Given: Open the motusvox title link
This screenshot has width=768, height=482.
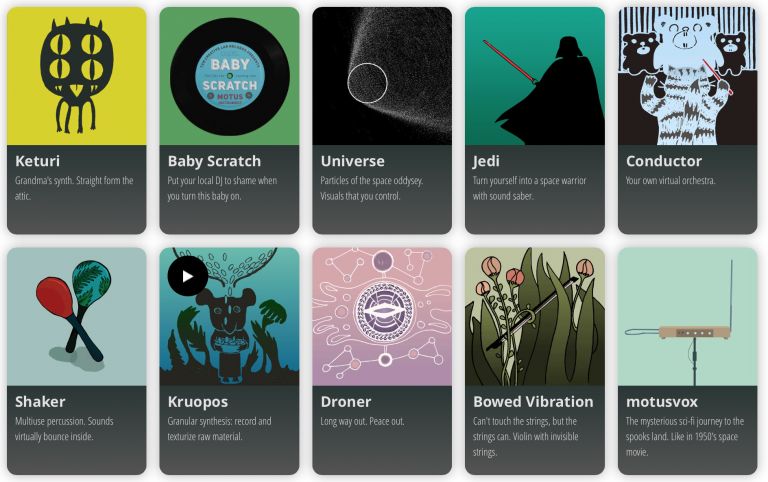Looking at the screenshot, I should 662,402.
